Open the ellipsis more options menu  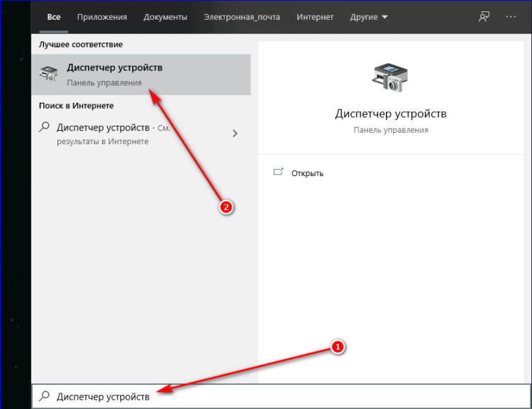coord(511,16)
